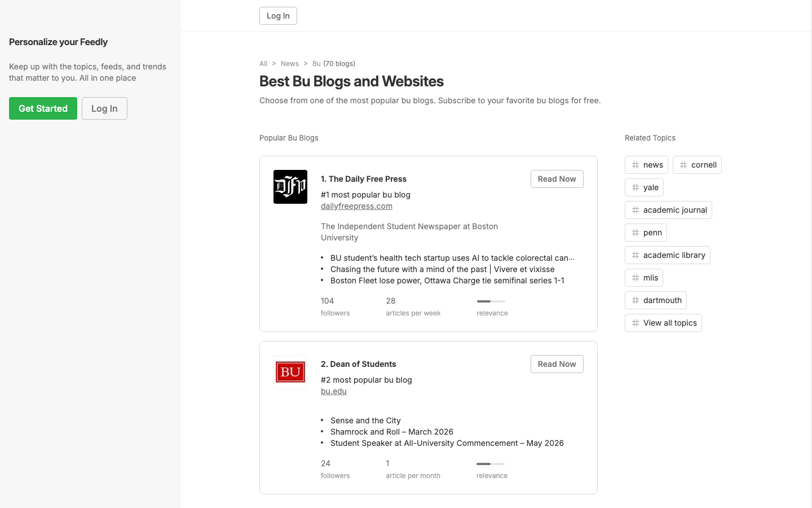The image size is (812, 508).
Task: Open dailyfreepress.com link
Action: point(356,206)
